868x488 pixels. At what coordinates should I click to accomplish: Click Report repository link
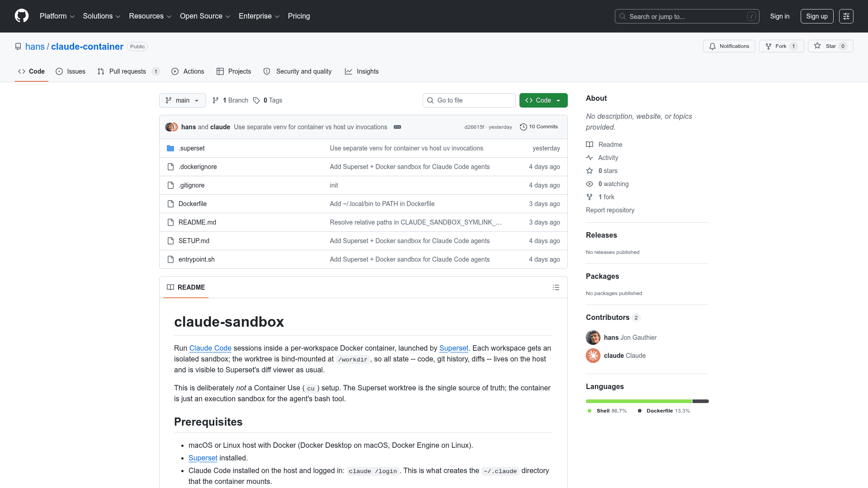[x=610, y=210]
